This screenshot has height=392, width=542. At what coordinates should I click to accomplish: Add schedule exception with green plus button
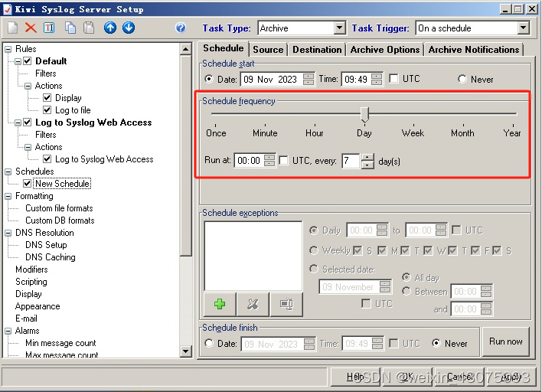click(220, 304)
